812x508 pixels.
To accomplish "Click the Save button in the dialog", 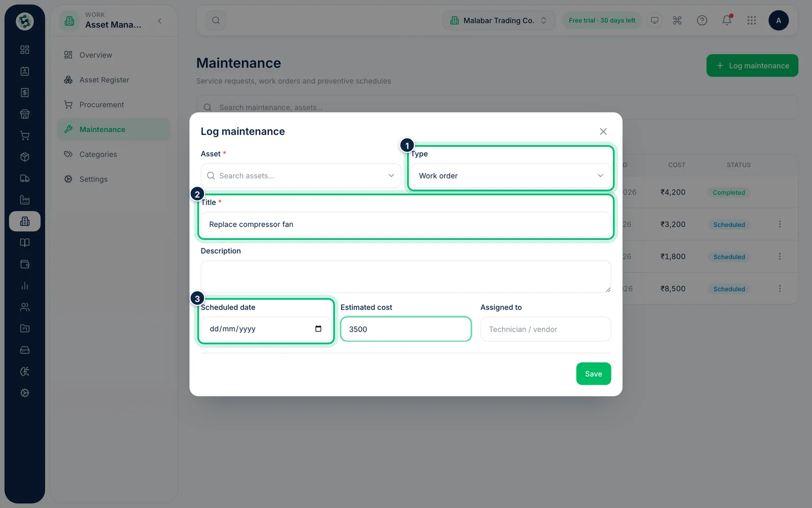I will point(593,374).
